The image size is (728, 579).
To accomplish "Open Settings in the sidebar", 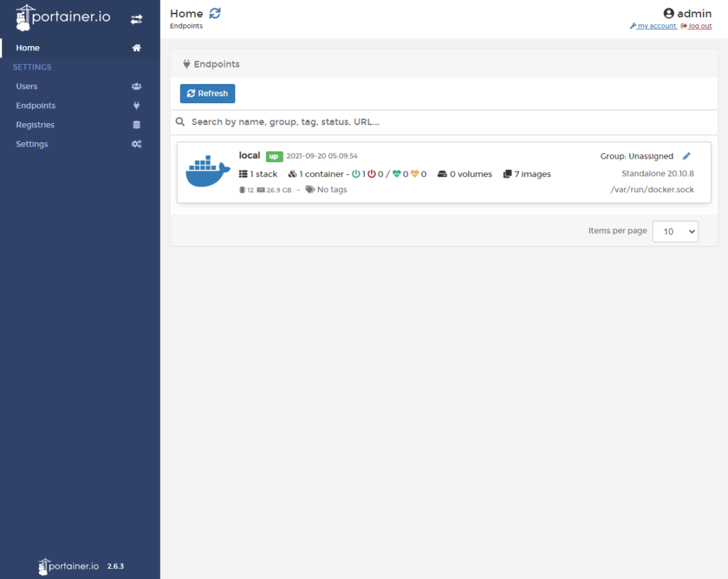I will [80, 144].
